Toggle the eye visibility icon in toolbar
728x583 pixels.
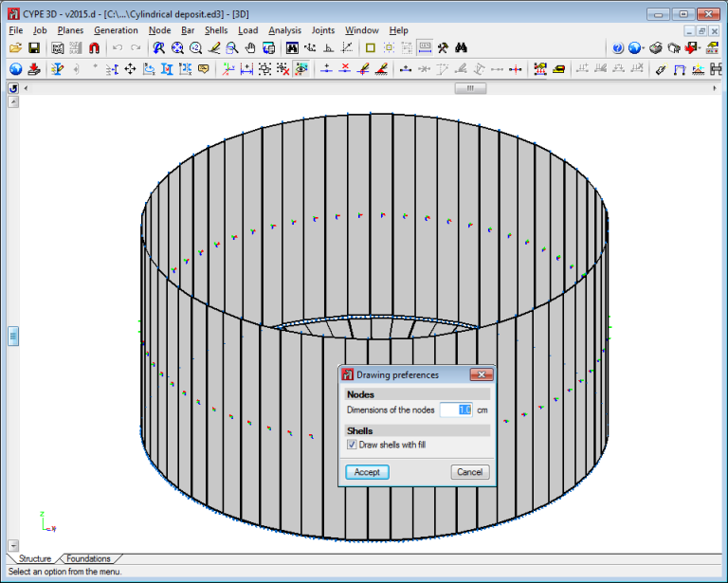coord(301,68)
